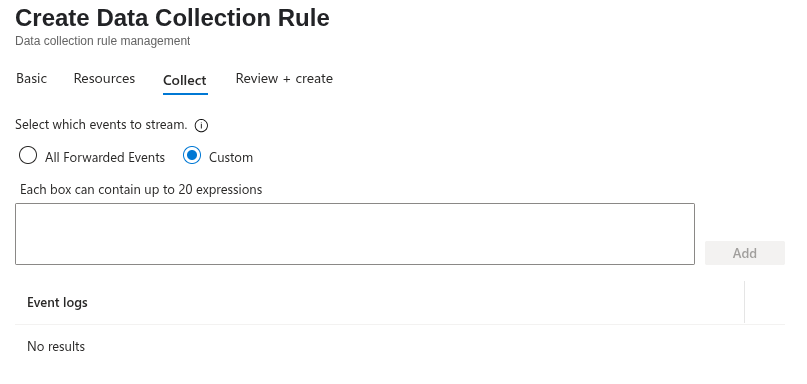The width and height of the screenshot is (807, 384).
Task: Click the 'Each box can contain up to 20 expressions' text
Action: [x=141, y=189]
